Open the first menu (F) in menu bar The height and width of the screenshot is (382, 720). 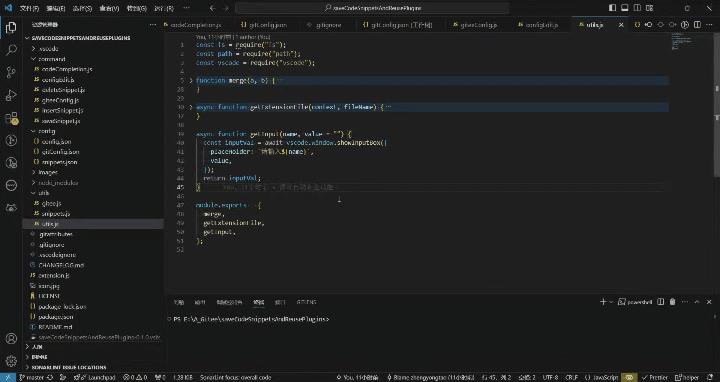pos(29,8)
